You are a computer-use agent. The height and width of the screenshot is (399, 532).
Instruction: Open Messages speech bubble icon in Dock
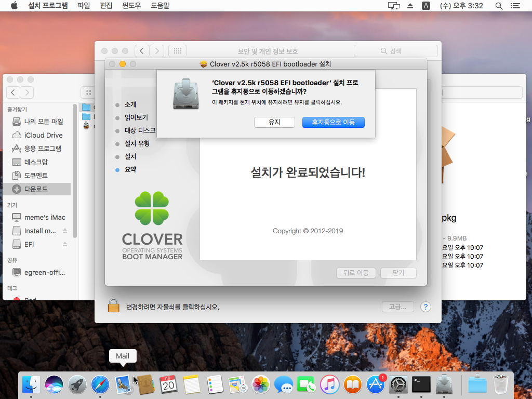pyautogui.click(x=284, y=385)
